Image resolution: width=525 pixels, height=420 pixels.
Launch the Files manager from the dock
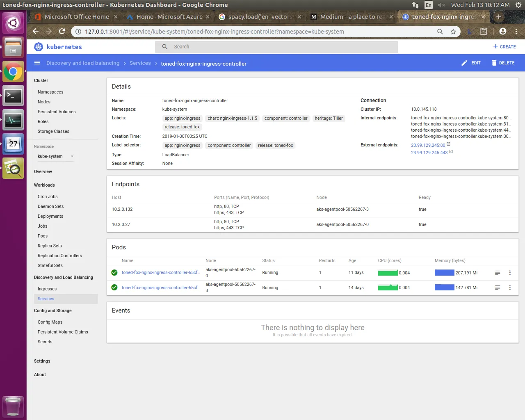click(x=13, y=47)
